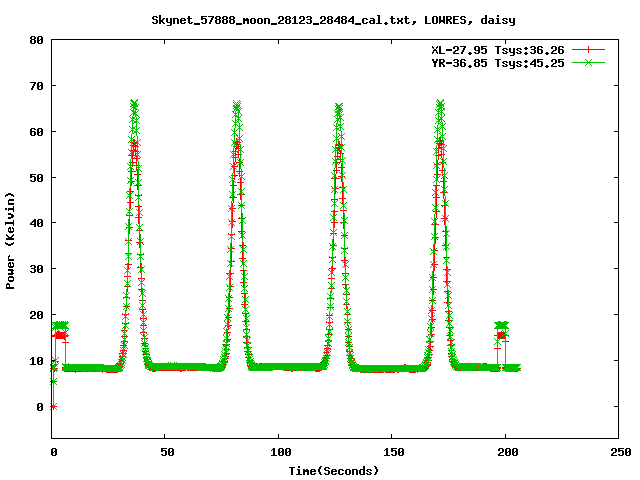This screenshot has width=640, height=480.
Task: Click the 40 y-axis tick label
Action: click(36, 223)
